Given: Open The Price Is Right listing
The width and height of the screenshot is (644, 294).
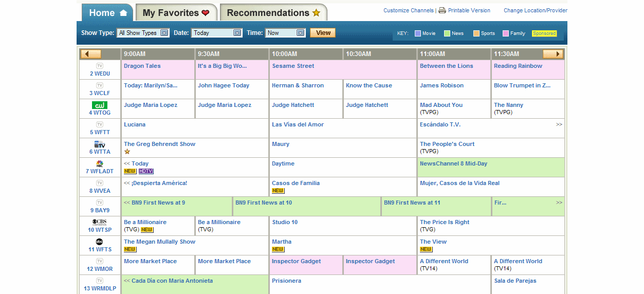Looking at the screenshot, I should point(445,222).
